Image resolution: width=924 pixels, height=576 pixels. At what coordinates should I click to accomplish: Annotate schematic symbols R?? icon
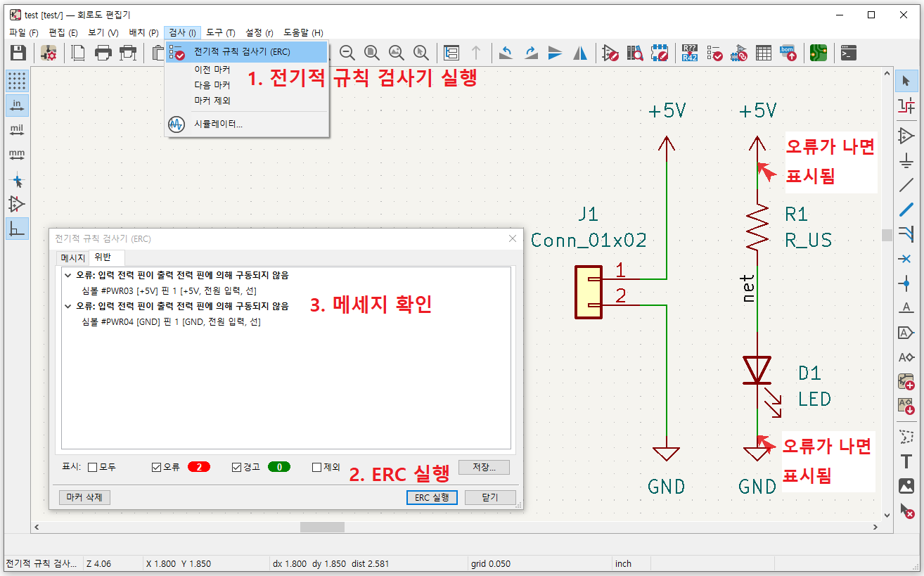690,53
